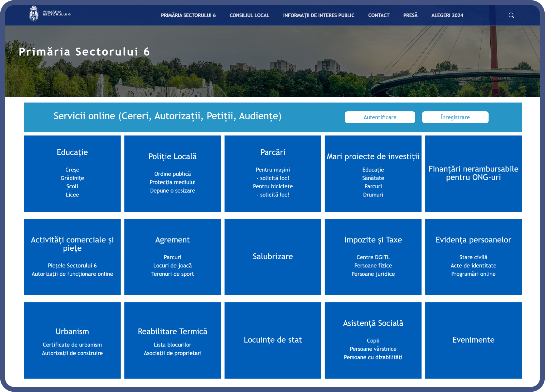Click Depune o sesizare link
Image resolution: width=545 pixels, height=392 pixels.
[172, 191]
